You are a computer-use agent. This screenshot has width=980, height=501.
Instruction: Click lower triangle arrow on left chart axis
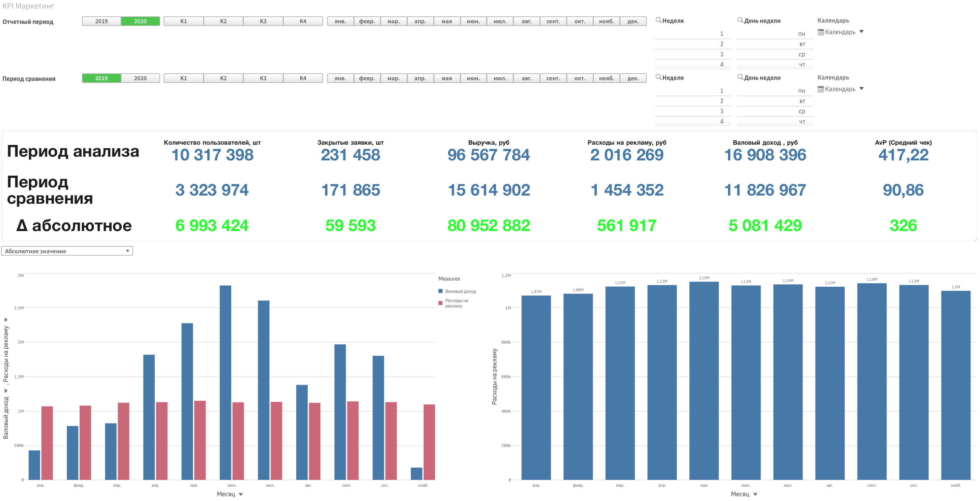(x=6, y=390)
